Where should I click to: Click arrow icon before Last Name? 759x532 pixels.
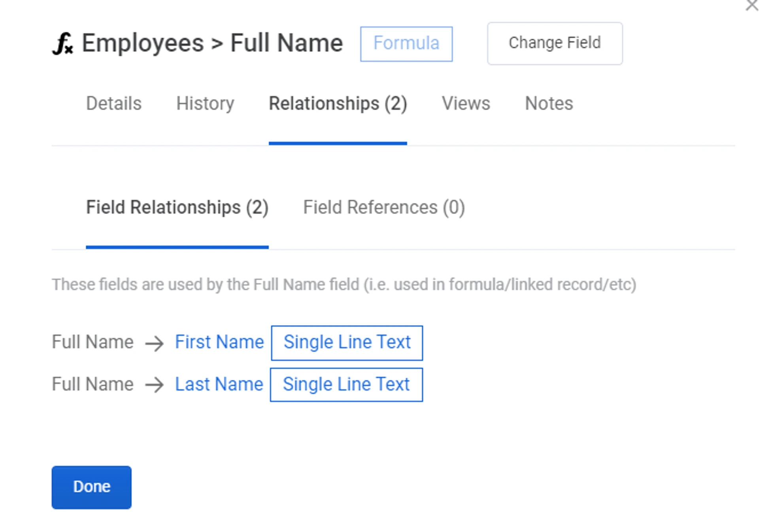(x=154, y=385)
